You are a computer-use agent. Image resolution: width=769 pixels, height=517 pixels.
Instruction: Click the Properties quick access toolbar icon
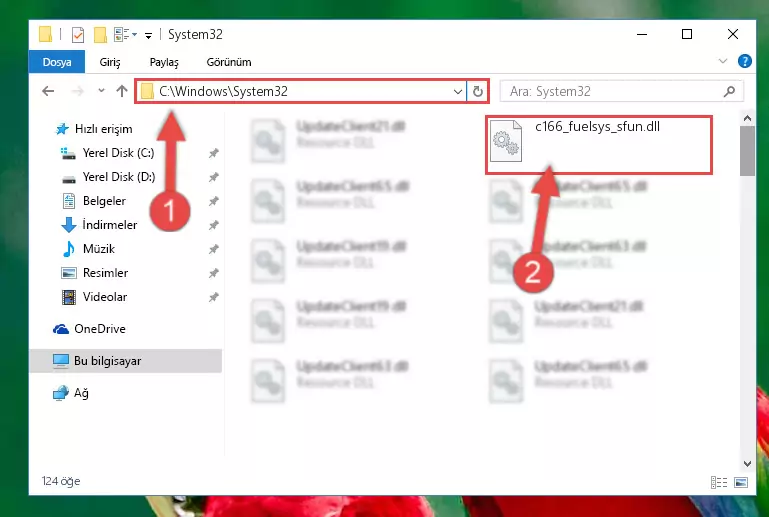point(77,35)
